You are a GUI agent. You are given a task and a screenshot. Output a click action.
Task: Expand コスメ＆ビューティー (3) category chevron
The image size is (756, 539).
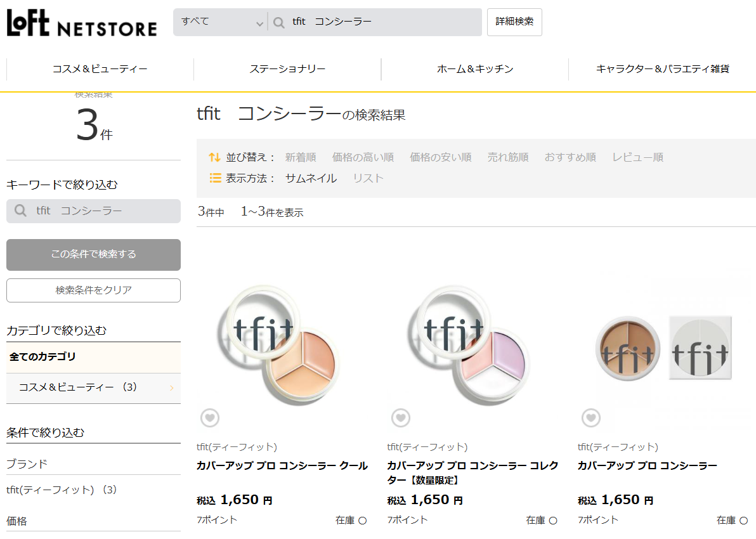171,387
